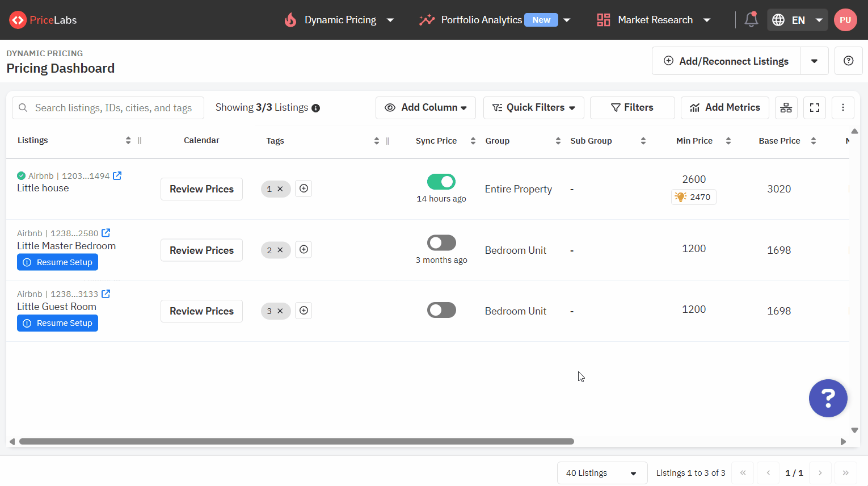Open the notifications bell

click(x=751, y=19)
